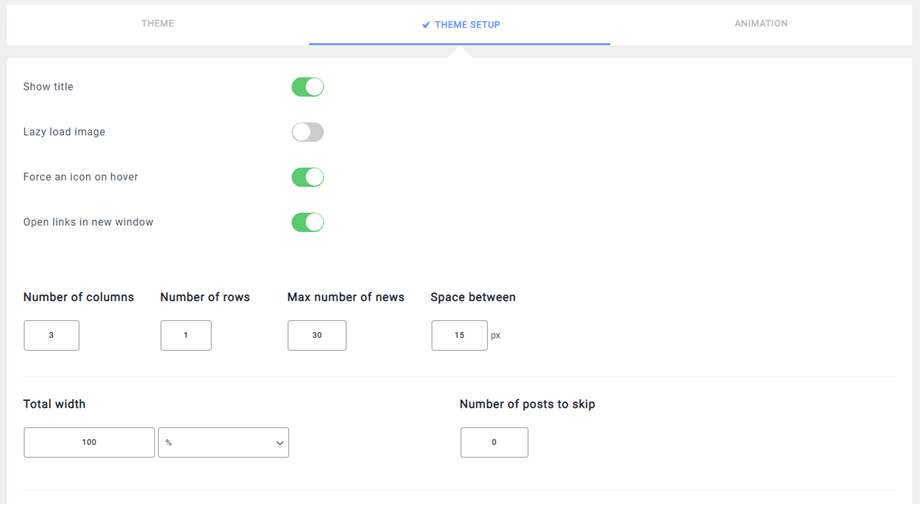Turn off Force an icon on hover
This screenshot has width=920, height=505.
click(308, 177)
